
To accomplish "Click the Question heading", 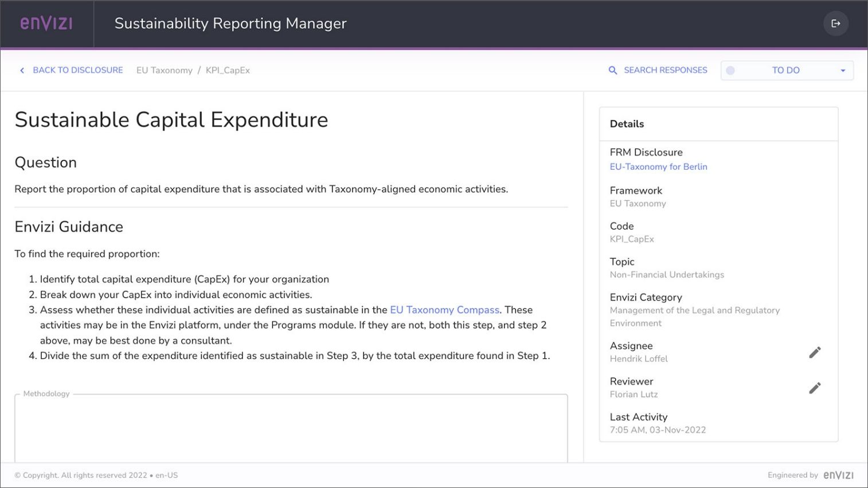I will 46,162.
